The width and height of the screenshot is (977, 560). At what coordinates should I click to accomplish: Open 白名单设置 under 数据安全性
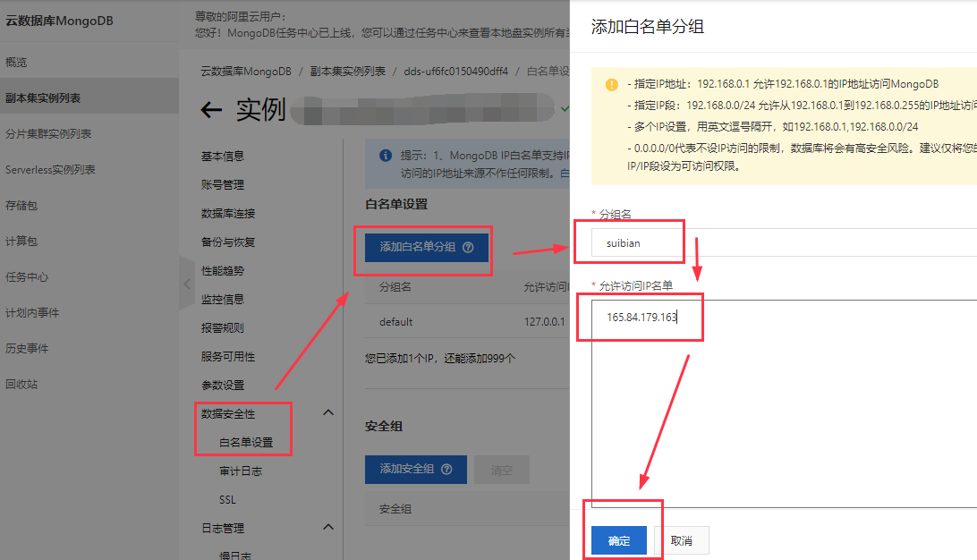(x=246, y=442)
